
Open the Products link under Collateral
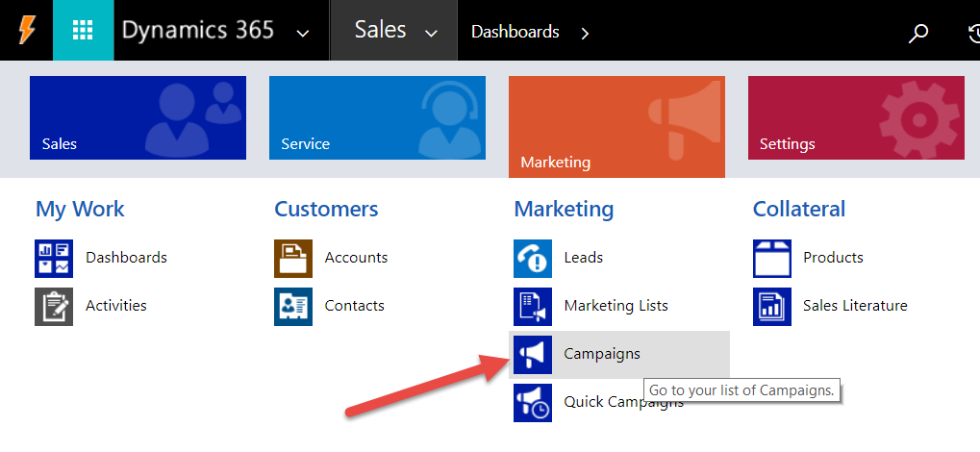pos(833,258)
